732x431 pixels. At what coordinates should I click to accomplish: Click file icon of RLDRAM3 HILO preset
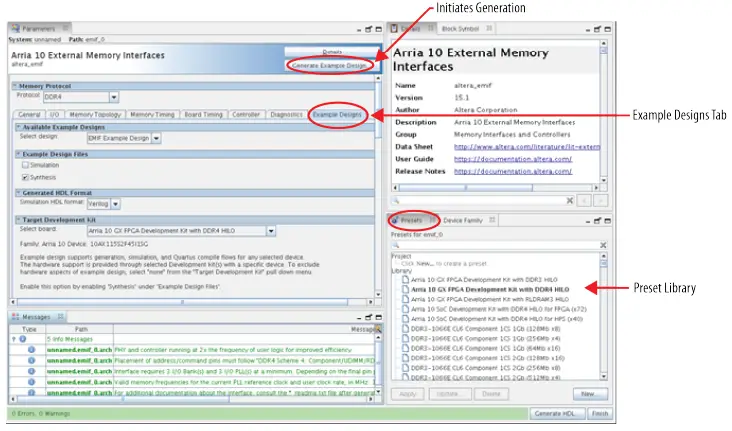point(405,299)
